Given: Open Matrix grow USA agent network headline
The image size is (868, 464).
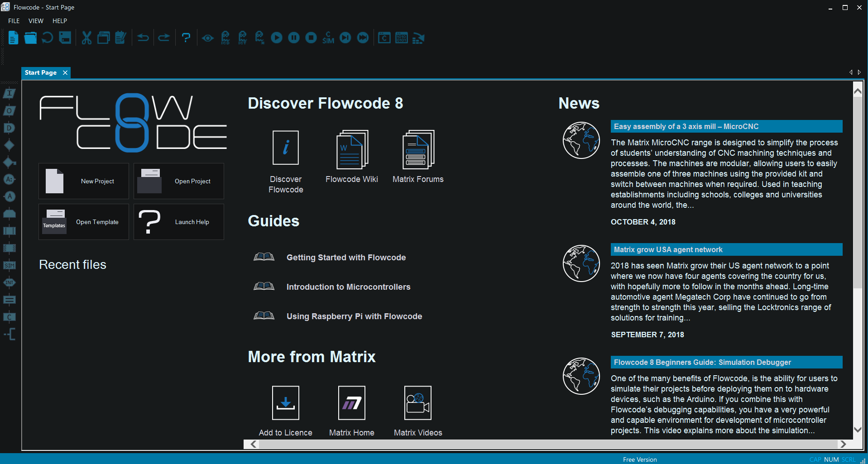Looking at the screenshot, I should click(x=727, y=249).
